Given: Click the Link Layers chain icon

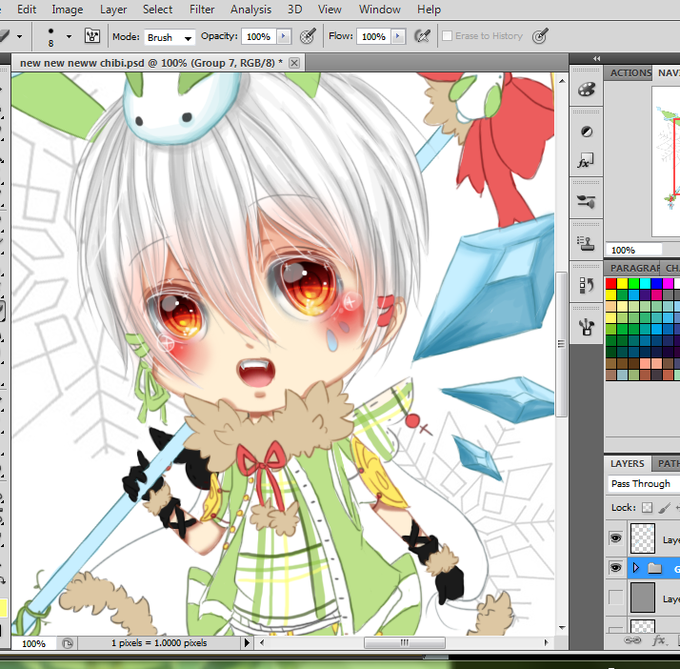Looking at the screenshot, I should (x=632, y=640).
